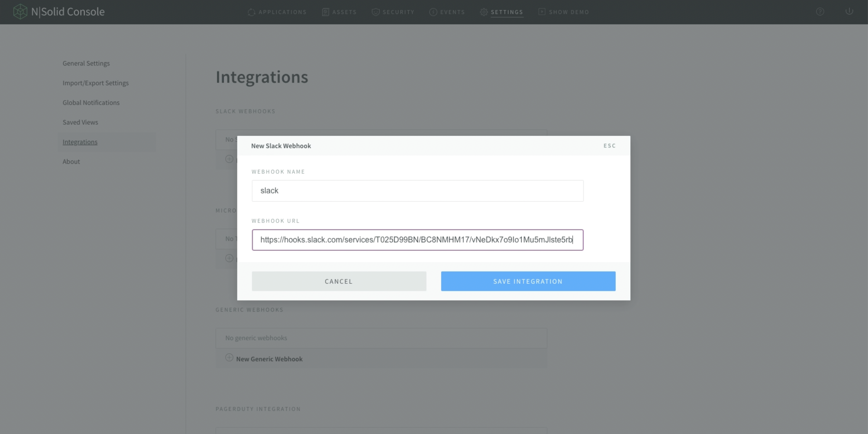Click the Show Demo play icon
The width and height of the screenshot is (868, 434).
541,12
